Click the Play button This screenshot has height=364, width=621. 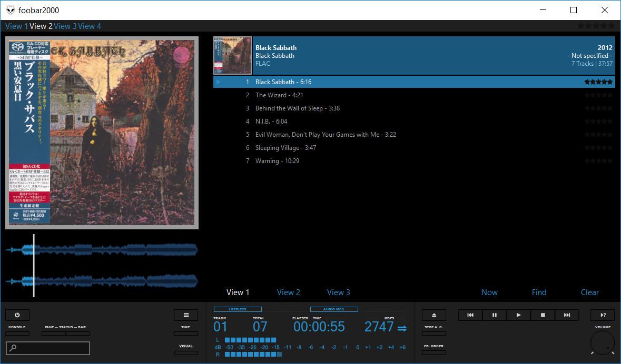(x=518, y=315)
